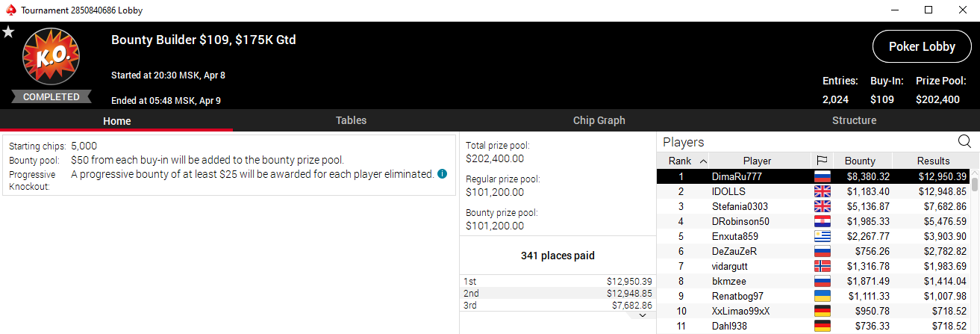Image resolution: width=980 pixels, height=334 pixels.
Task: Sort the list by Rank column
Action: click(682, 161)
